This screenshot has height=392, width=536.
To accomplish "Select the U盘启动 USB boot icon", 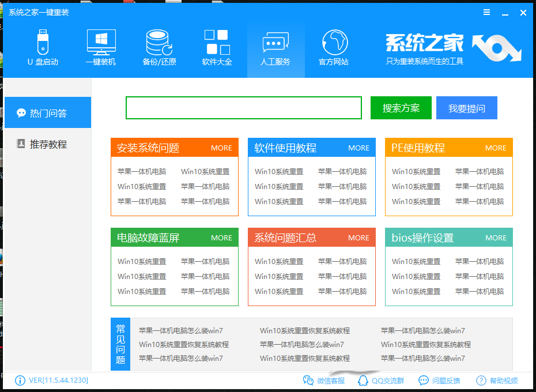I will (x=43, y=46).
